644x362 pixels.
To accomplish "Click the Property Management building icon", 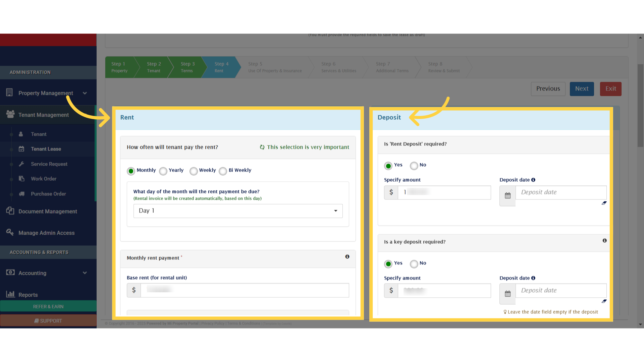I will point(9,92).
